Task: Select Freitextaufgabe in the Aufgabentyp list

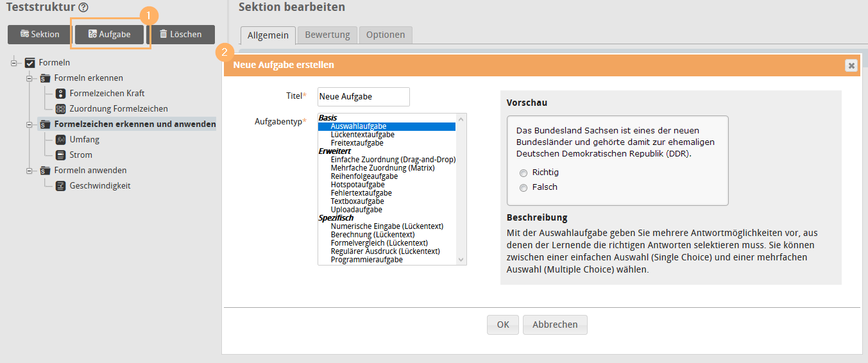Action: [x=386, y=143]
